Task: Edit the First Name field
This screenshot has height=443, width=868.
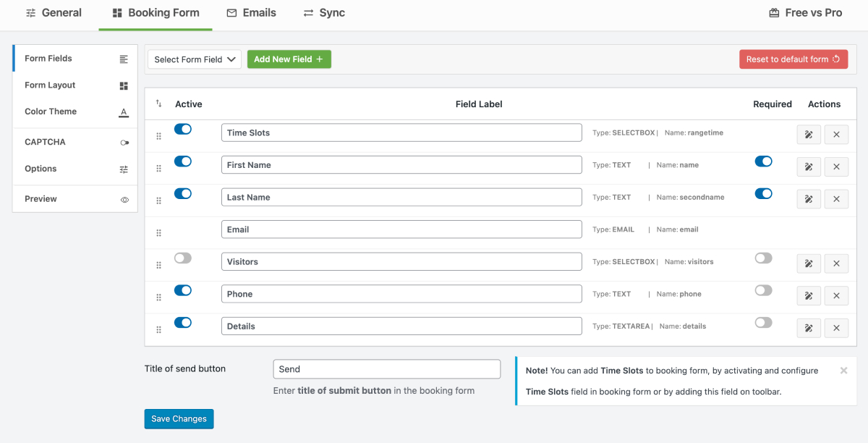Action: (809, 166)
